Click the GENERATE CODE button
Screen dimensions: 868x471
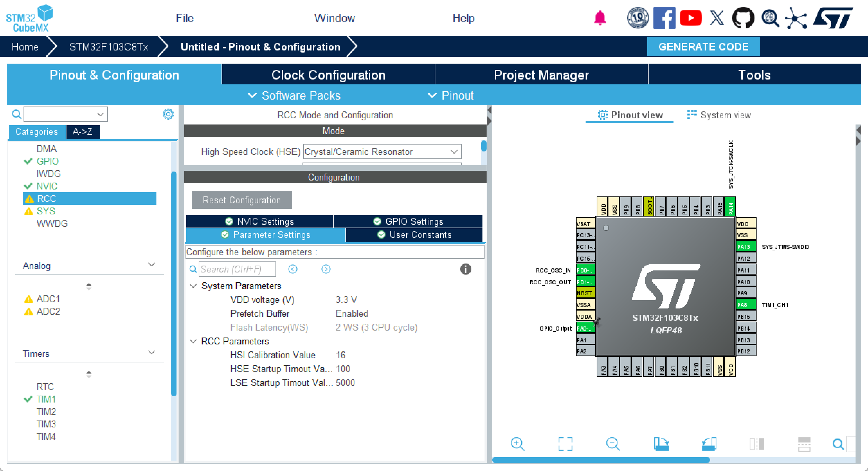point(703,47)
